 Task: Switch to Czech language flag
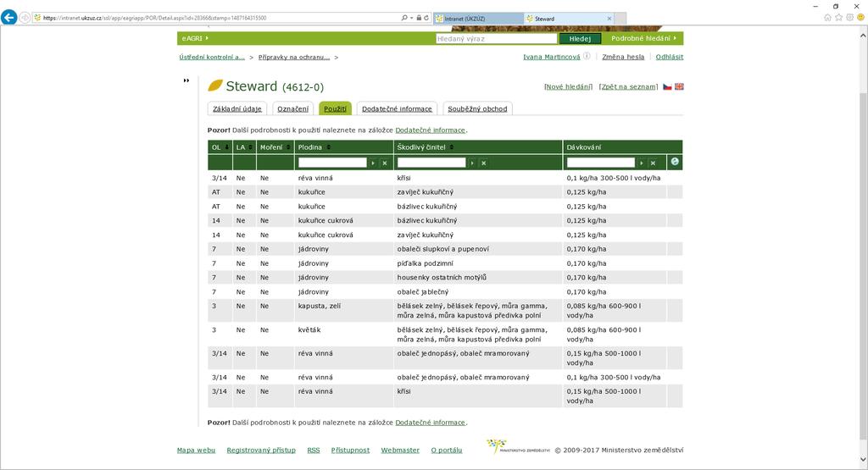(x=668, y=87)
